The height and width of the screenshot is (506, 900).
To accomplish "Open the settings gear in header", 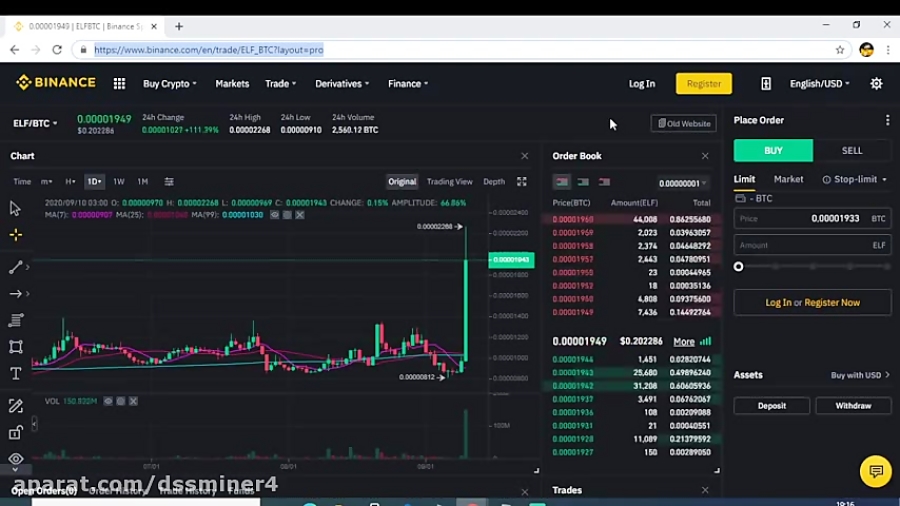I will pos(876,84).
